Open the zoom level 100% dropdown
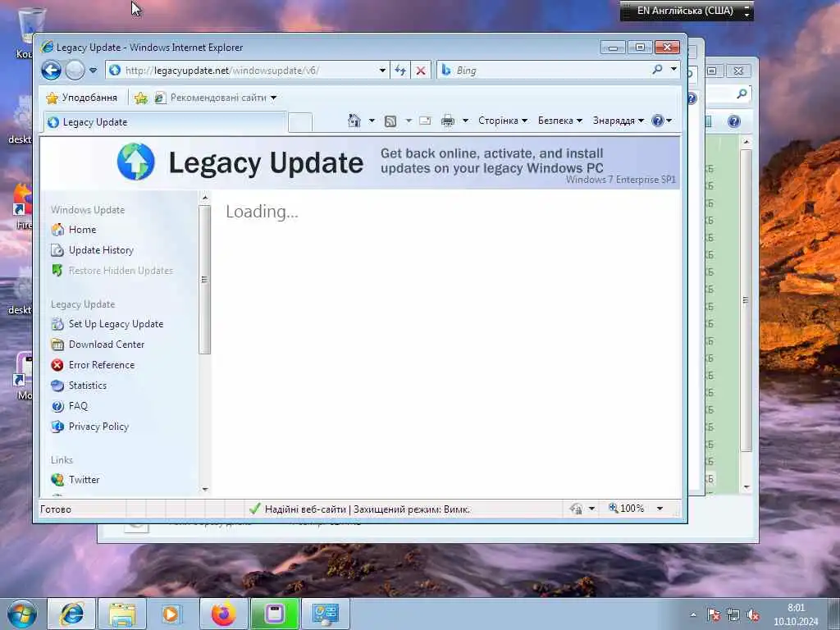Screen dimensions: 840x630 pos(660,509)
